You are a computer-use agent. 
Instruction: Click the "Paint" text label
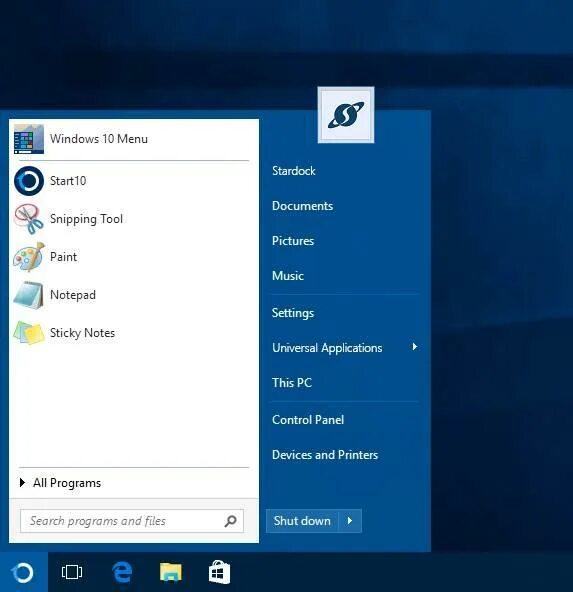[63, 257]
